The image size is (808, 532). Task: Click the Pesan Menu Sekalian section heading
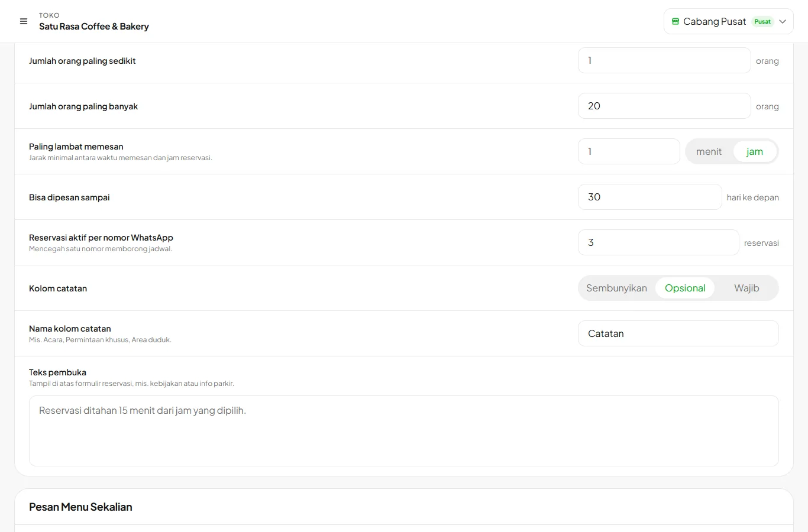(x=80, y=507)
